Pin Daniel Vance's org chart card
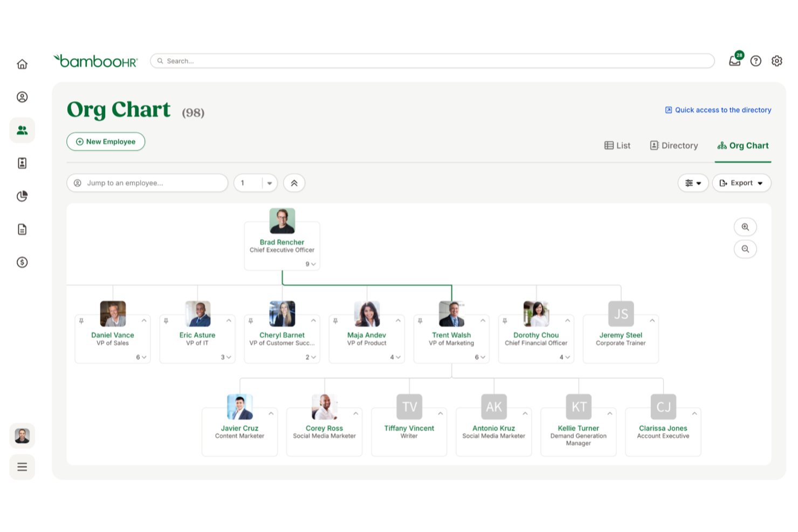This screenshot has width=798, height=532. (x=81, y=320)
